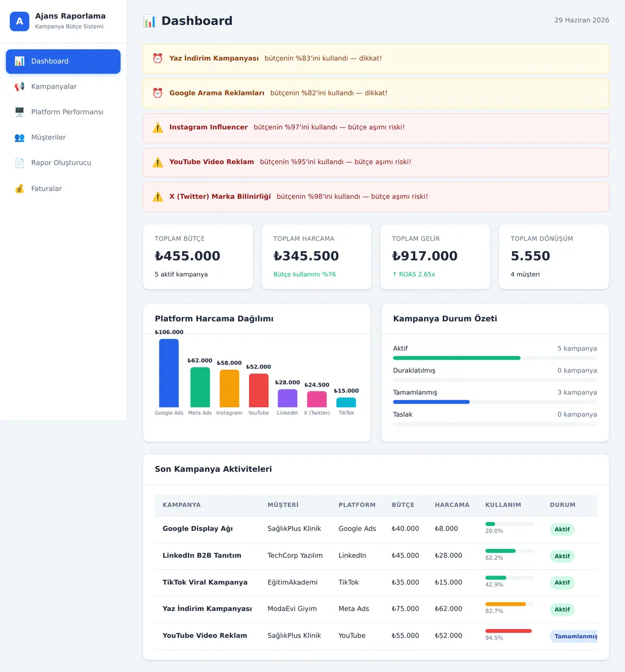Click the clock icon on Yaz İndirim alert
The image size is (625, 672).
157,58
